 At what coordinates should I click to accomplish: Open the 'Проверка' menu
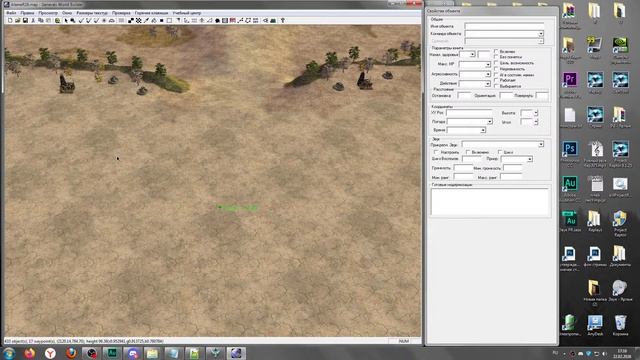[121, 13]
